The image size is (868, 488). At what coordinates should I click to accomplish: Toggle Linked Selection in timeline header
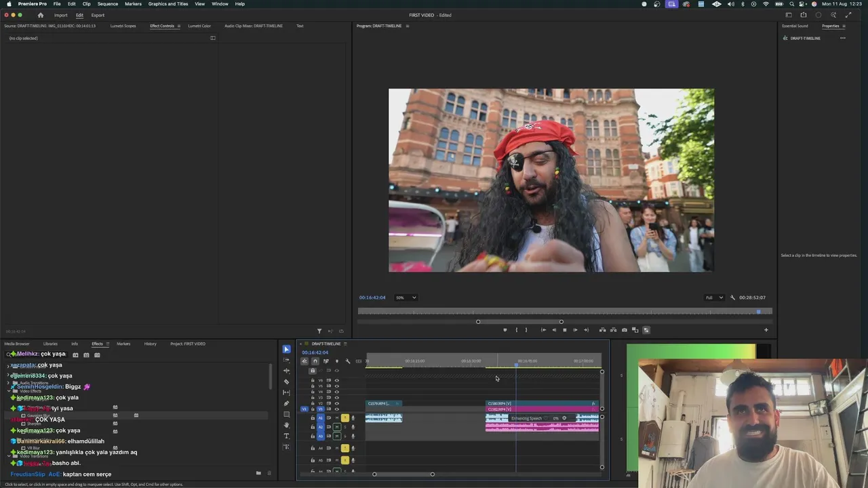(326, 361)
